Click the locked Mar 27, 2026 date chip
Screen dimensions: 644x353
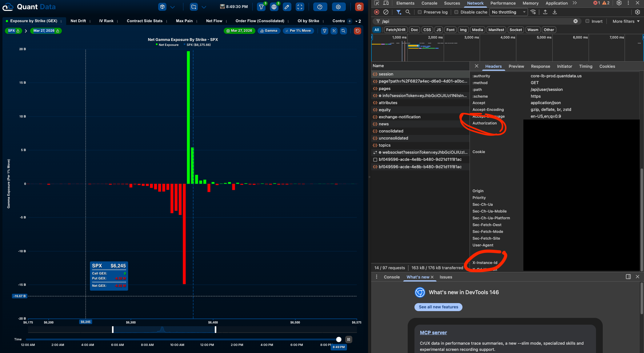(46, 31)
